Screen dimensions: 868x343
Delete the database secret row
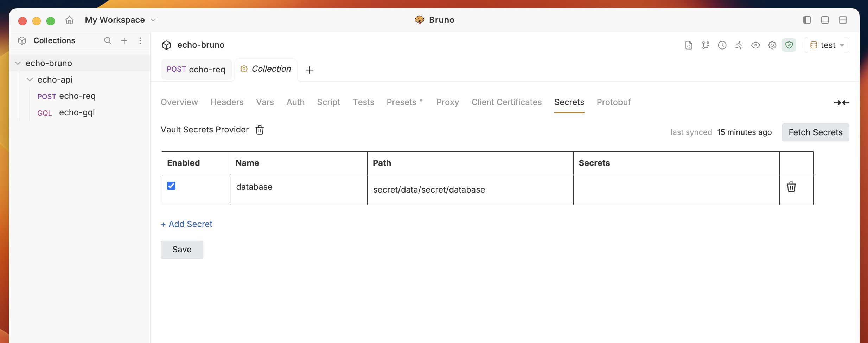click(792, 187)
